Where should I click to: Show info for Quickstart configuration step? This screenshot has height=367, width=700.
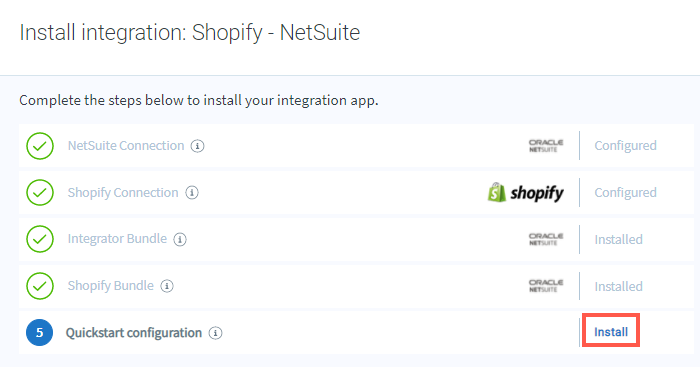pyautogui.click(x=216, y=333)
